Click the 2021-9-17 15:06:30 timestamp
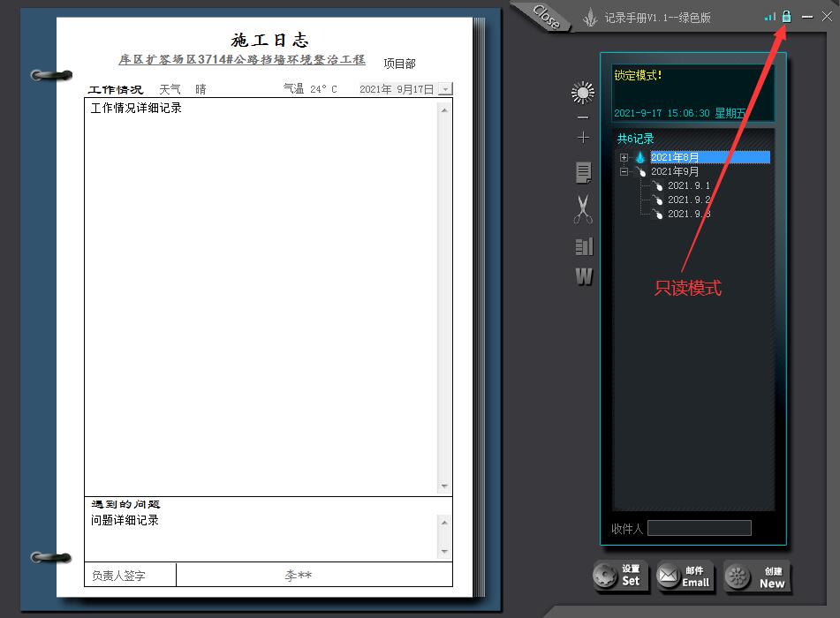Screen dimensions: 840x618 coord(662,113)
